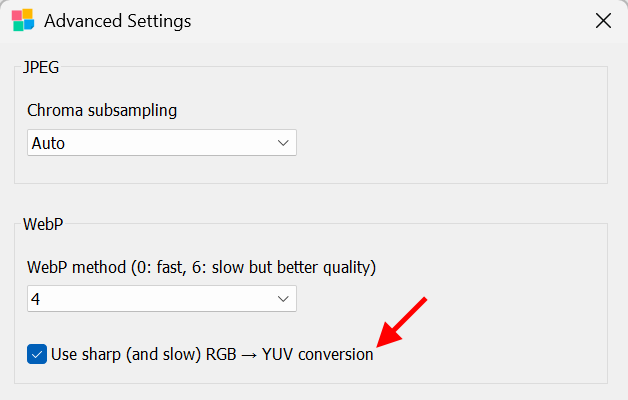Open the Chroma subsampling dropdown
The image size is (628, 400).
[162, 143]
